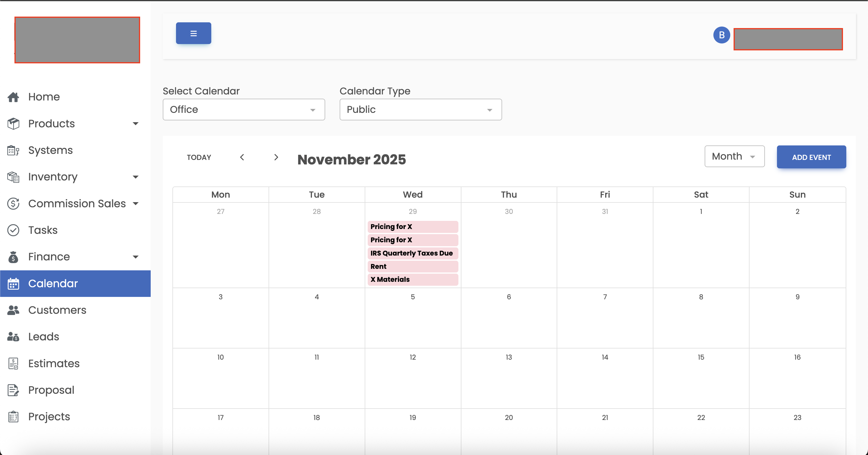The height and width of the screenshot is (455, 868).
Task: Select the Commission Sales dollar icon
Action: [13, 203]
